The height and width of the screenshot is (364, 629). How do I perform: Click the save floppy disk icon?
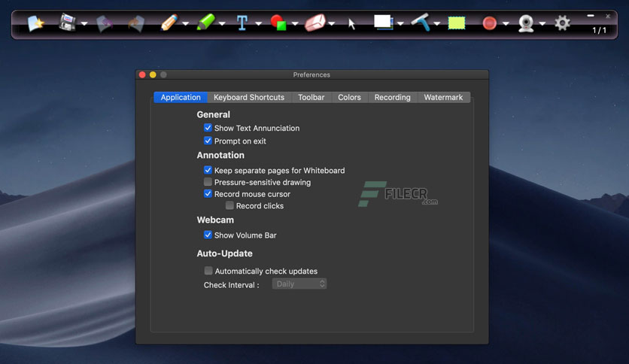(68, 23)
